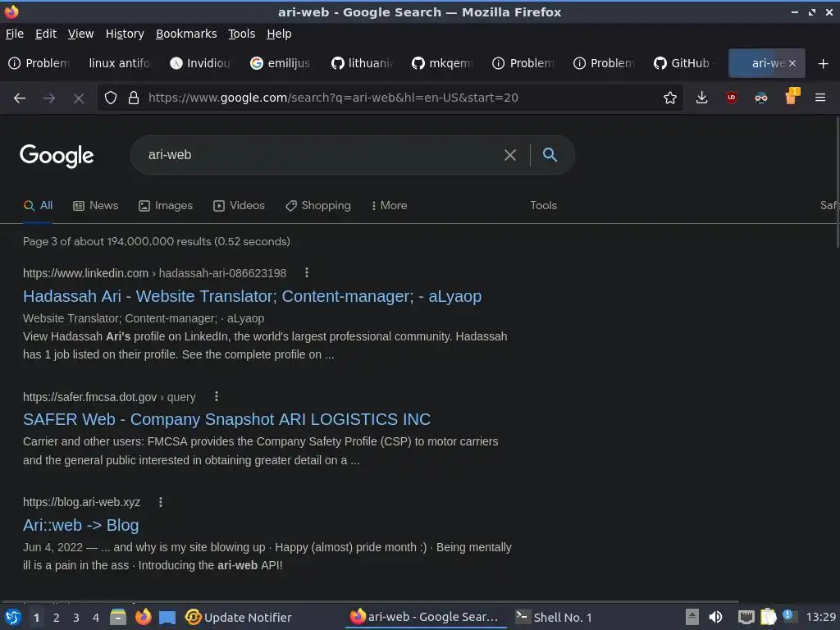The image size is (840, 630).
Task: Switch to the lithuania GitHub tab
Action: (x=362, y=63)
